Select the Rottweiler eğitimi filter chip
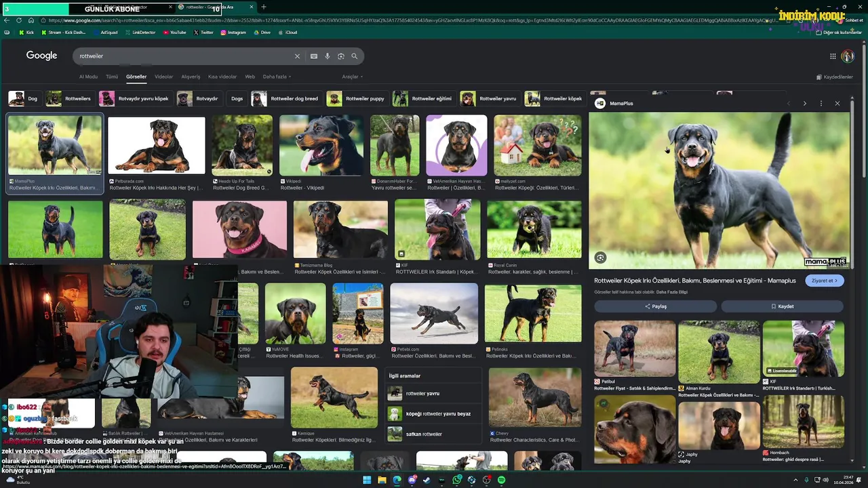Image resolution: width=868 pixels, height=488 pixels. tap(424, 99)
